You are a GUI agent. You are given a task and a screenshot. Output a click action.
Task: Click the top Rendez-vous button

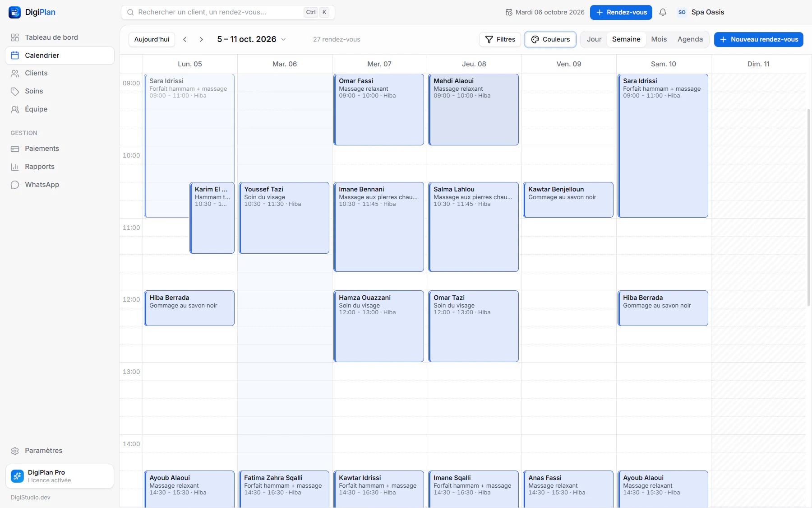pos(621,12)
